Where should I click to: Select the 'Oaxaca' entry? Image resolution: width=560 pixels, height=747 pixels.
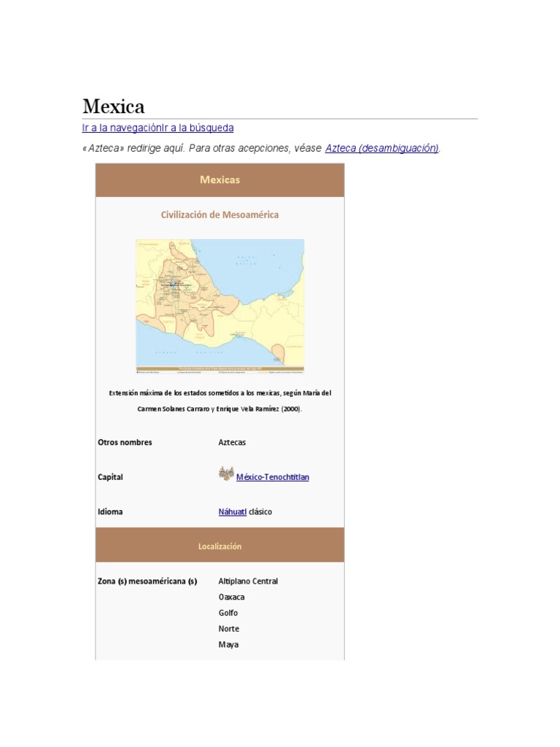tap(231, 597)
